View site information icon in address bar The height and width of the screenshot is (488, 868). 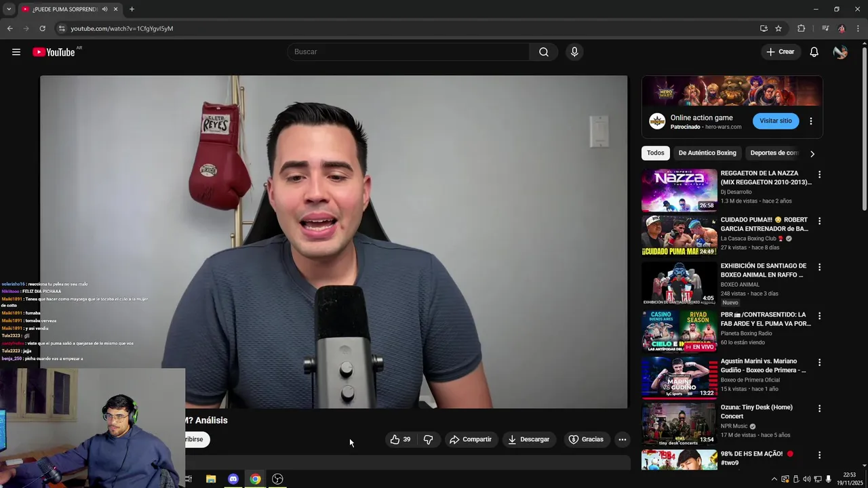[x=61, y=28]
